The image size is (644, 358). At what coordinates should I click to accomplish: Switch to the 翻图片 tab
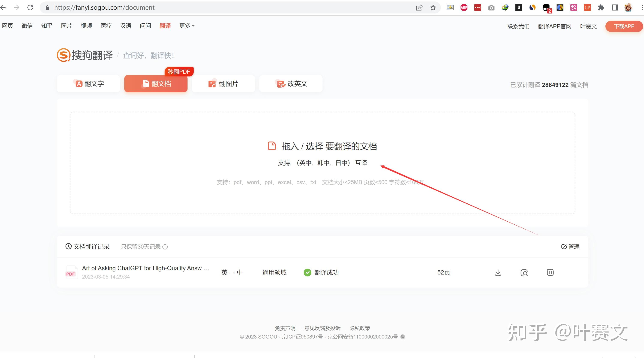[223, 84]
